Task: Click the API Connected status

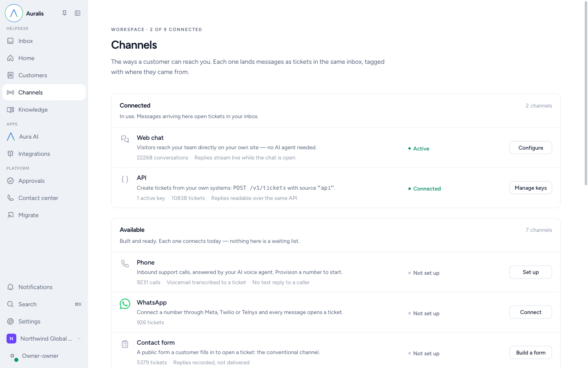Action: click(424, 188)
